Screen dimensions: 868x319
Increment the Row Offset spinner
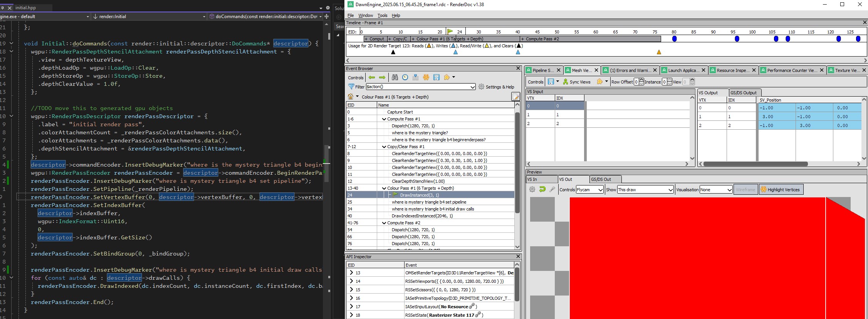pos(641,80)
